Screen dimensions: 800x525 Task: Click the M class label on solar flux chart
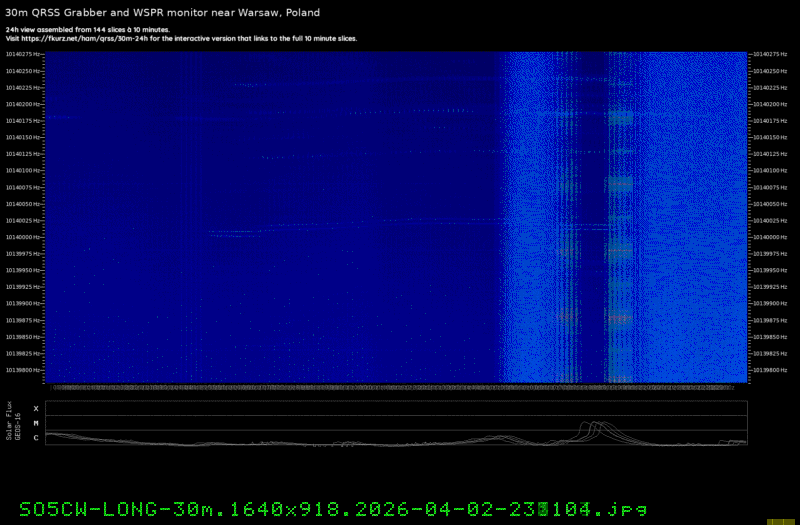pyautogui.click(x=36, y=423)
